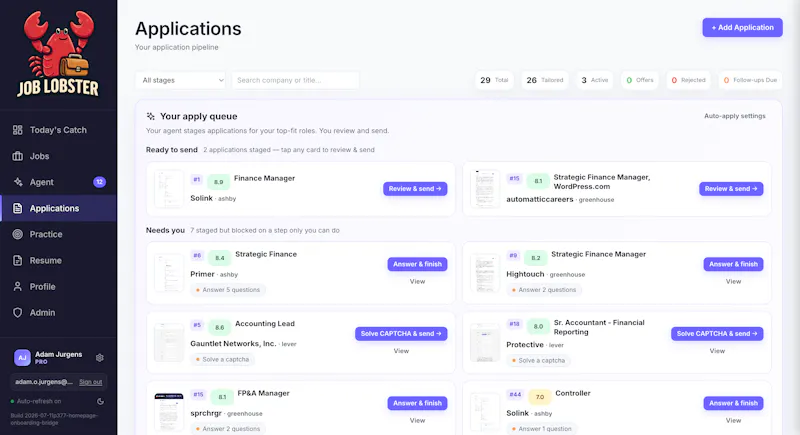Select Applications in the sidebar
This screenshot has width=800, height=435.
58,208
